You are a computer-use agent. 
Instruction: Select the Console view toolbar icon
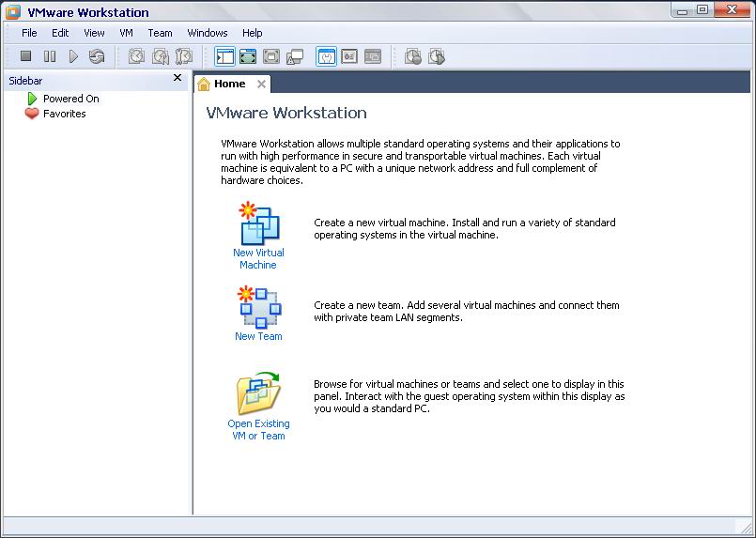pos(373,56)
